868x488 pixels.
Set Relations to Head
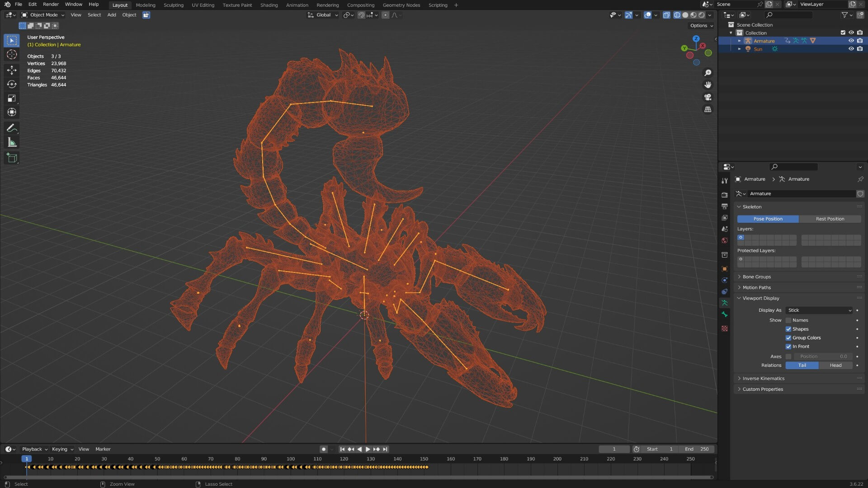tap(835, 366)
